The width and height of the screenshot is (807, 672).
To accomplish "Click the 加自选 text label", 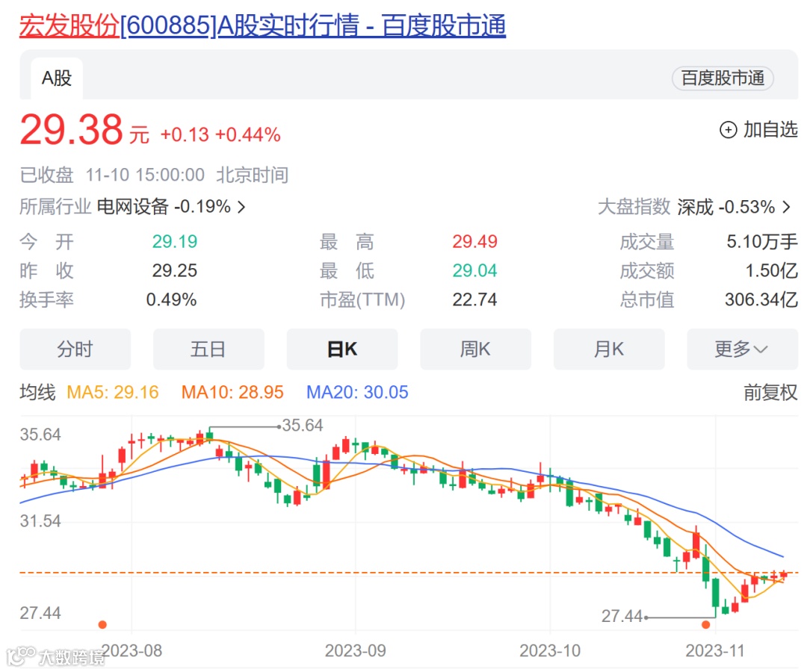I will point(770,130).
